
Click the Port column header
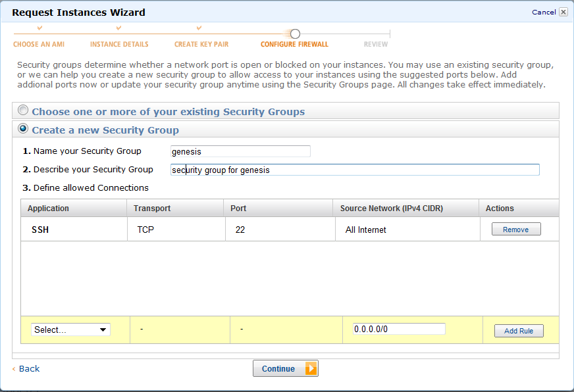tap(278, 208)
